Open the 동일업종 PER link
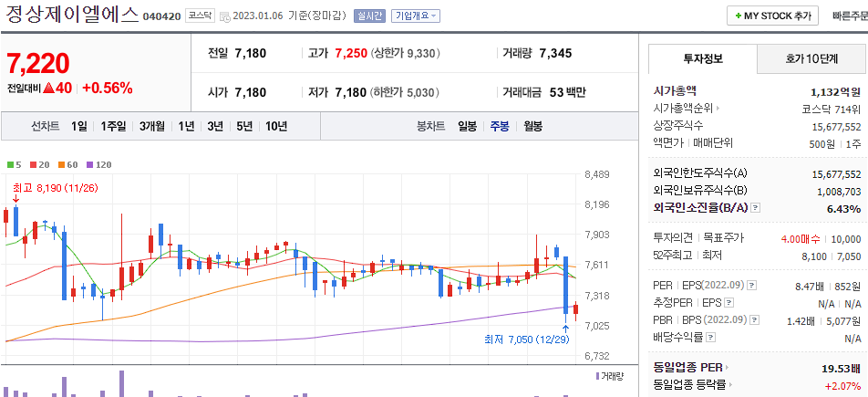The width and height of the screenshot is (868, 397). (x=687, y=368)
